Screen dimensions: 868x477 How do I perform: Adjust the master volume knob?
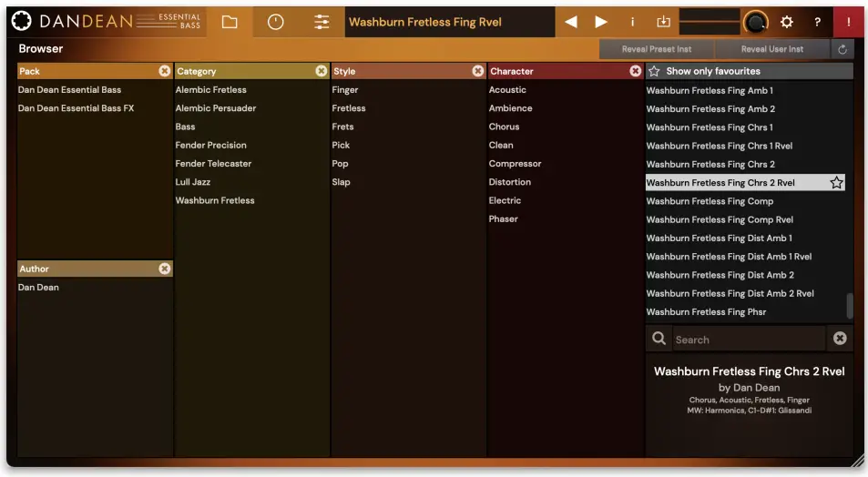pos(756,22)
